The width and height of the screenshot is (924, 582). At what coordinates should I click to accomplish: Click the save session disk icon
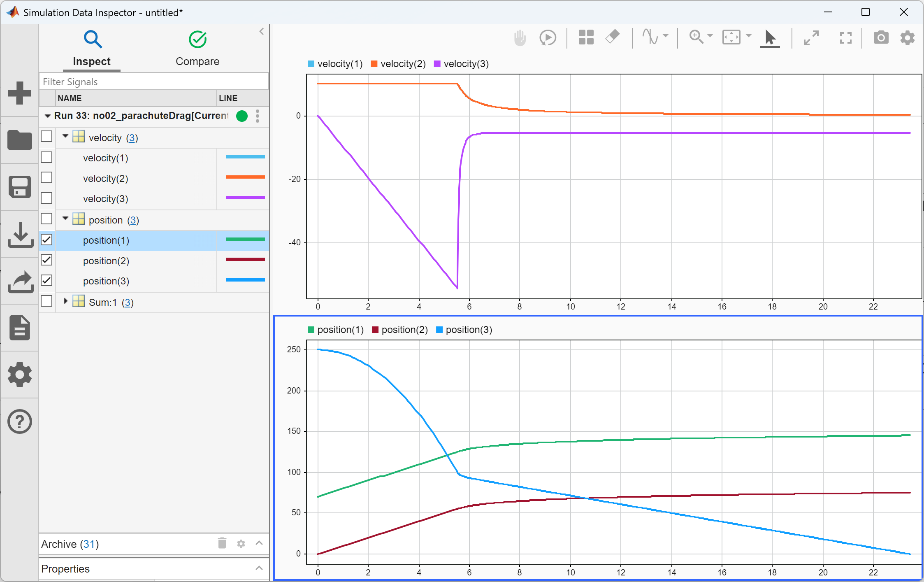click(x=19, y=187)
